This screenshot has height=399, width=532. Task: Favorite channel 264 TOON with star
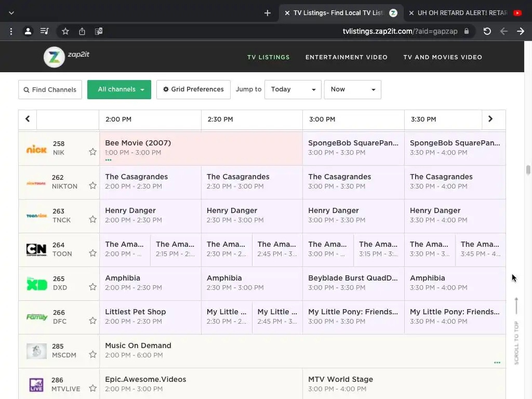click(92, 253)
